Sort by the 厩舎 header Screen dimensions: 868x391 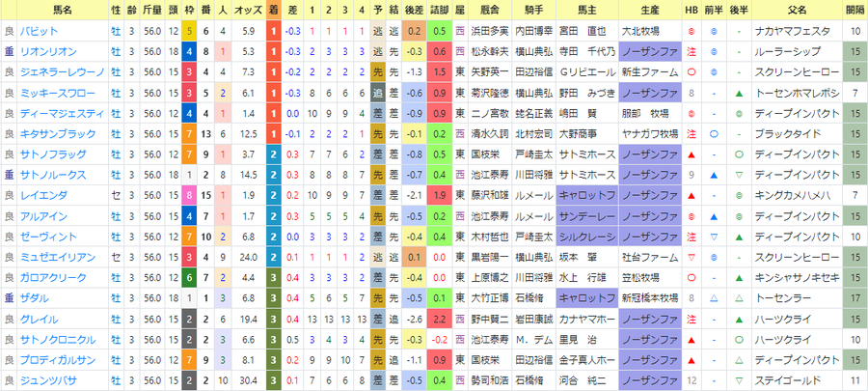[490, 10]
